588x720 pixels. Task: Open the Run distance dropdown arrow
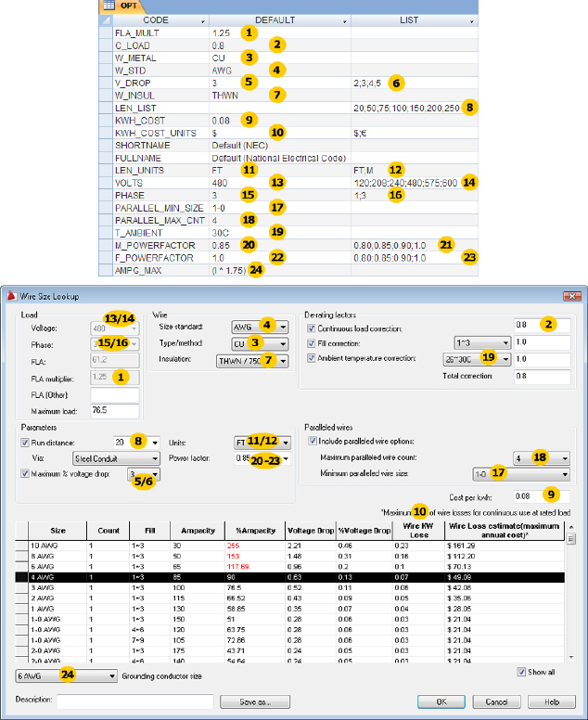[155, 444]
